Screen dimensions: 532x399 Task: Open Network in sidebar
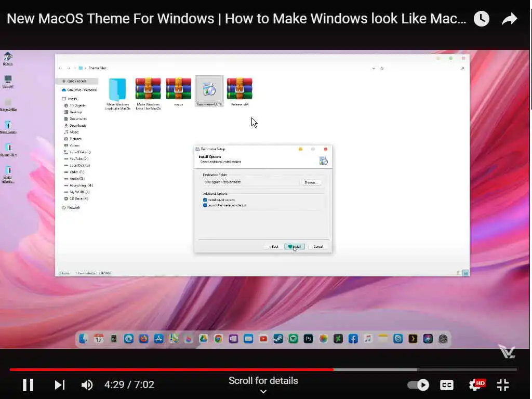click(x=71, y=208)
